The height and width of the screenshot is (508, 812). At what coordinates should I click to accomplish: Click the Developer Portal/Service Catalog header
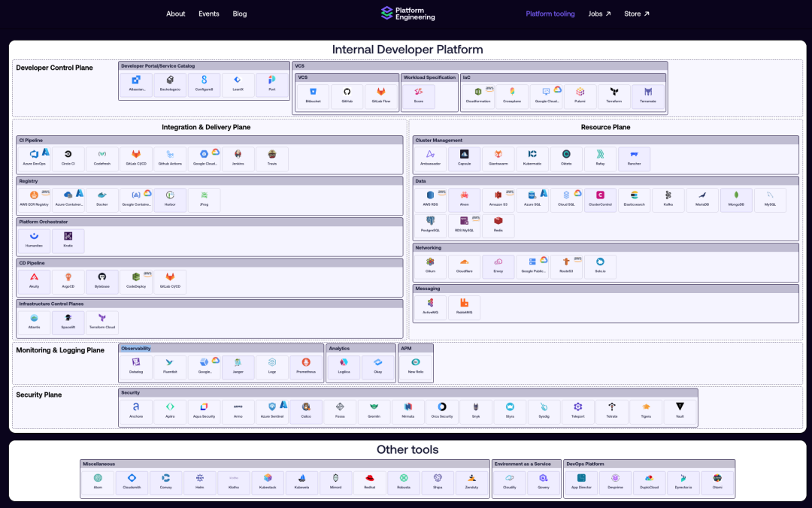pyautogui.click(x=204, y=66)
